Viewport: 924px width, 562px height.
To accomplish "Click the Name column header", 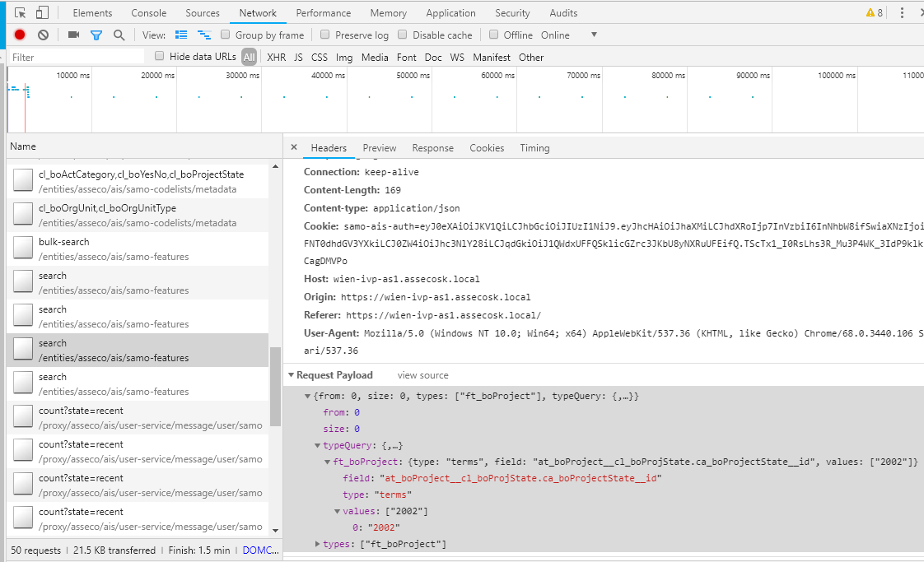I will coord(144,146).
